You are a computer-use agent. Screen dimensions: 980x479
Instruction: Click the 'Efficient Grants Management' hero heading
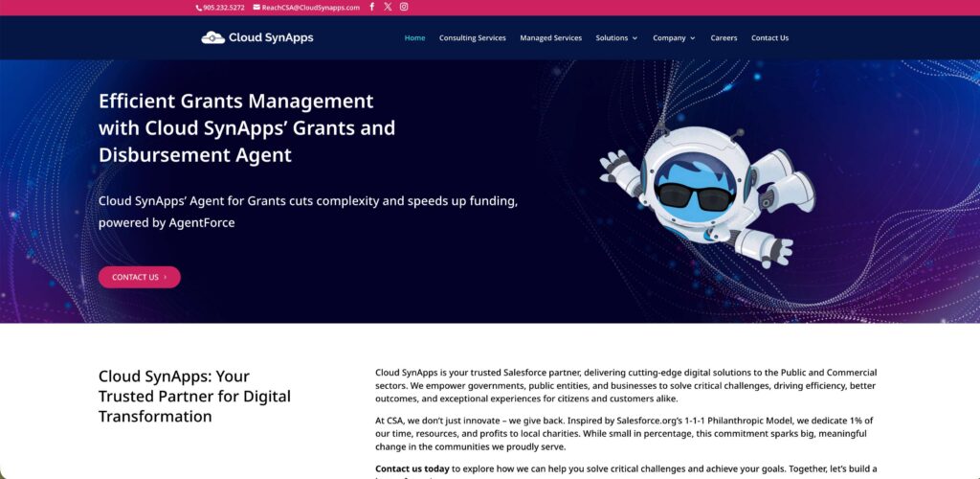coord(235,102)
